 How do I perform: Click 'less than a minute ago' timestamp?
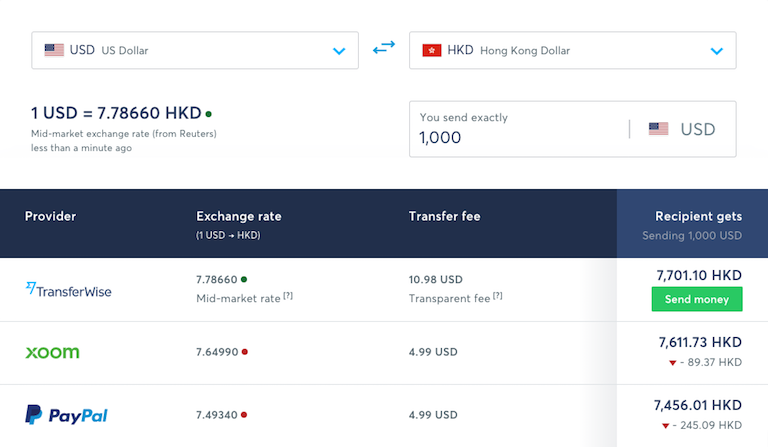[x=81, y=148]
